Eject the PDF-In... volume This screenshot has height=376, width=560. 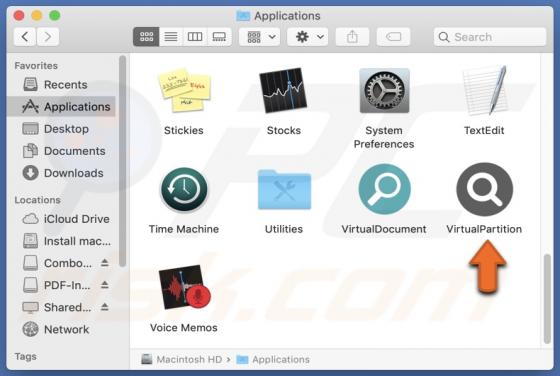(104, 285)
